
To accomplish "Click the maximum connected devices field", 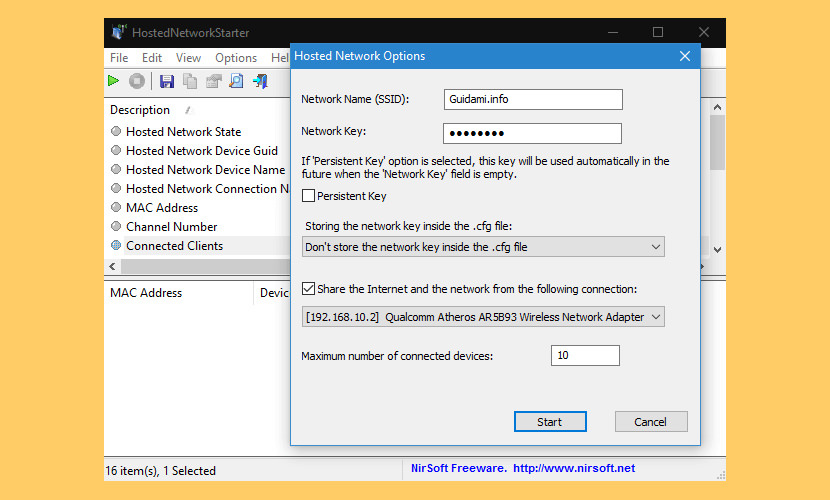I will click(585, 355).
